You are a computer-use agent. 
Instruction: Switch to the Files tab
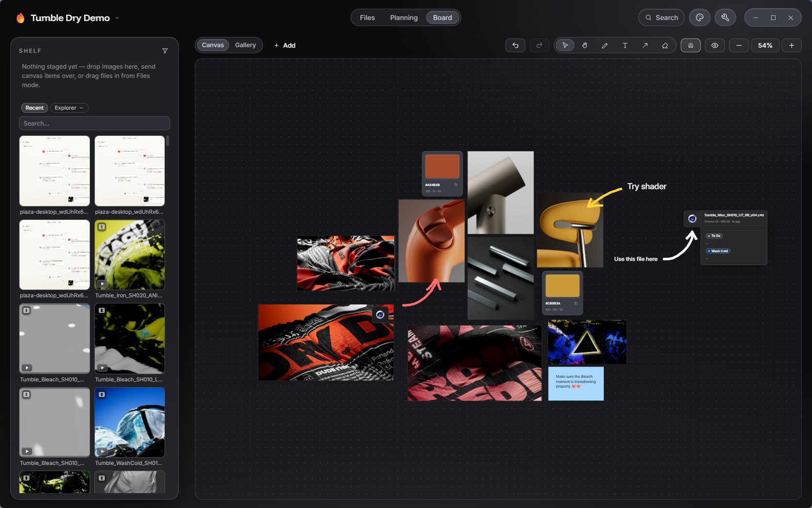point(367,17)
